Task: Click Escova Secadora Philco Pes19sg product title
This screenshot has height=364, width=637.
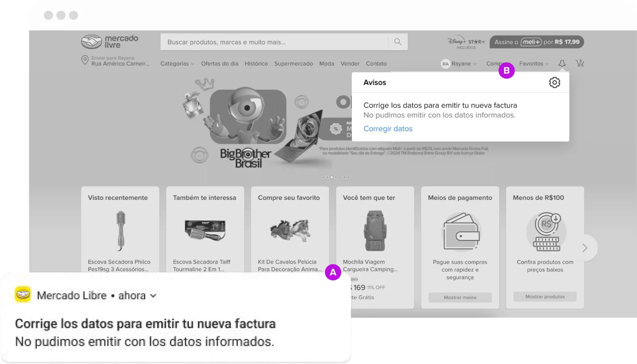Action: pyautogui.click(x=119, y=265)
